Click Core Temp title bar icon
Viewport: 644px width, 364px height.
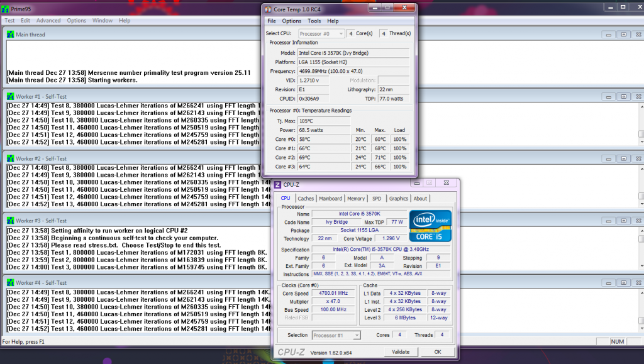coord(268,9)
